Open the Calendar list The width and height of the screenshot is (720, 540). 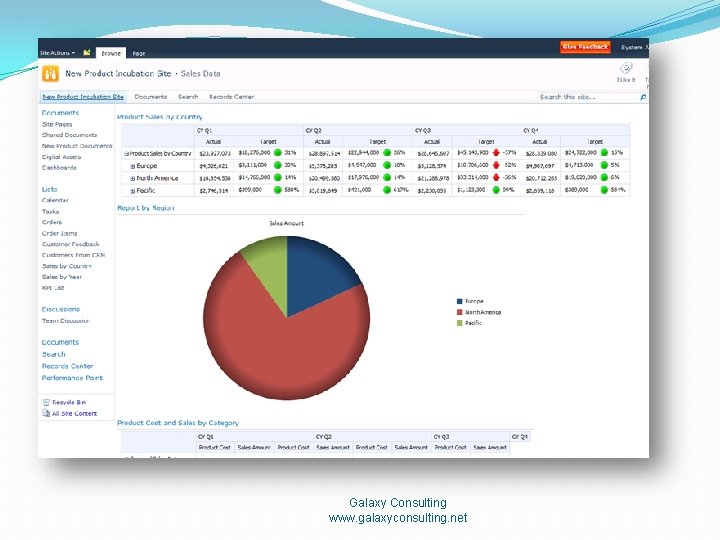(x=55, y=200)
